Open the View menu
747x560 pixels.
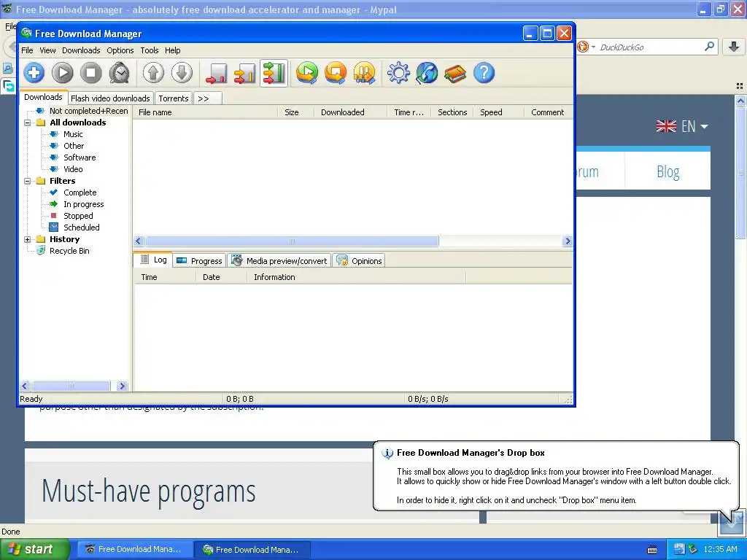47,50
